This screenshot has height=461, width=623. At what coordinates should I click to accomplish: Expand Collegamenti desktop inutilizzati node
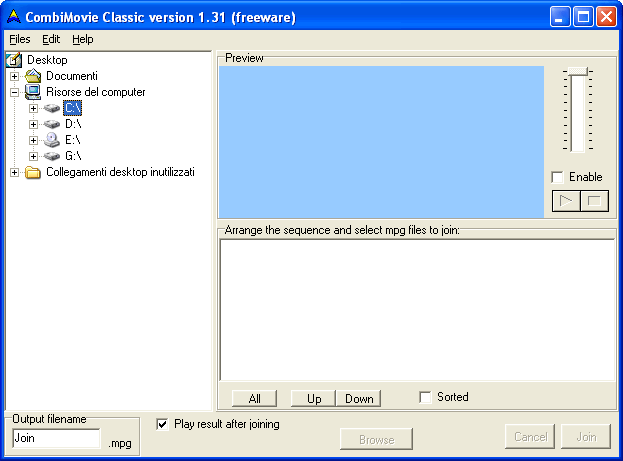pyautogui.click(x=14, y=172)
